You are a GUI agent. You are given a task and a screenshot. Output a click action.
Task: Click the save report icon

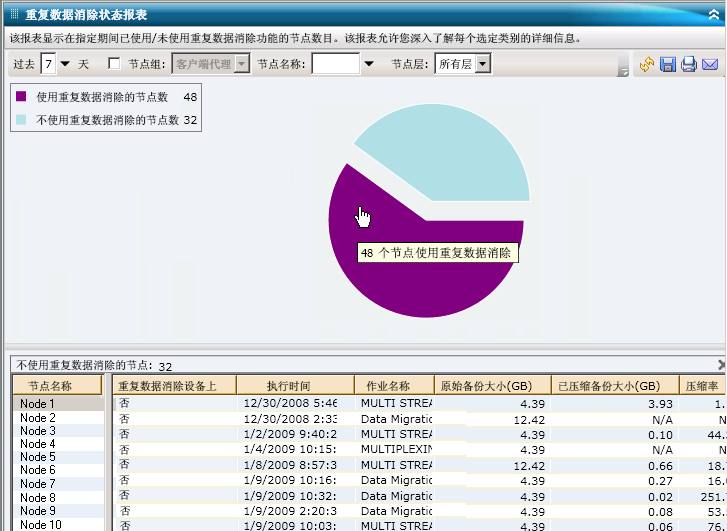point(668,65)
